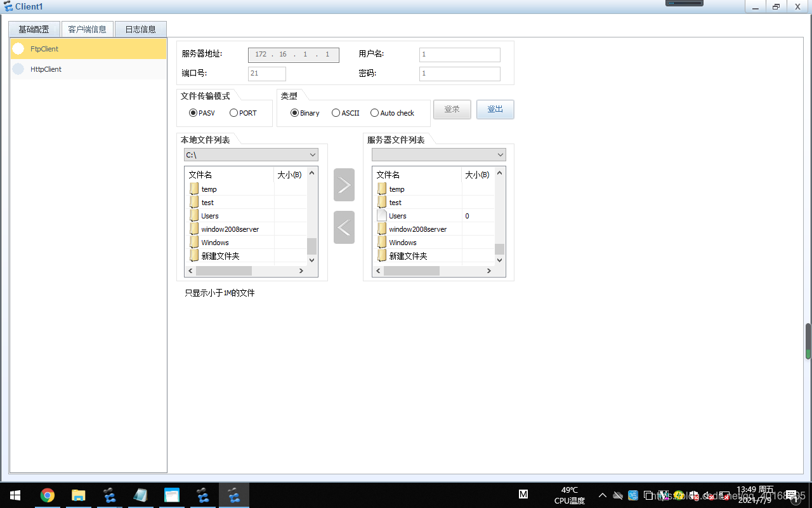Image resolution: width=812 pixels, height=508 pixels.
Task: Click the 登录 login button
Action: coord(452,109)
